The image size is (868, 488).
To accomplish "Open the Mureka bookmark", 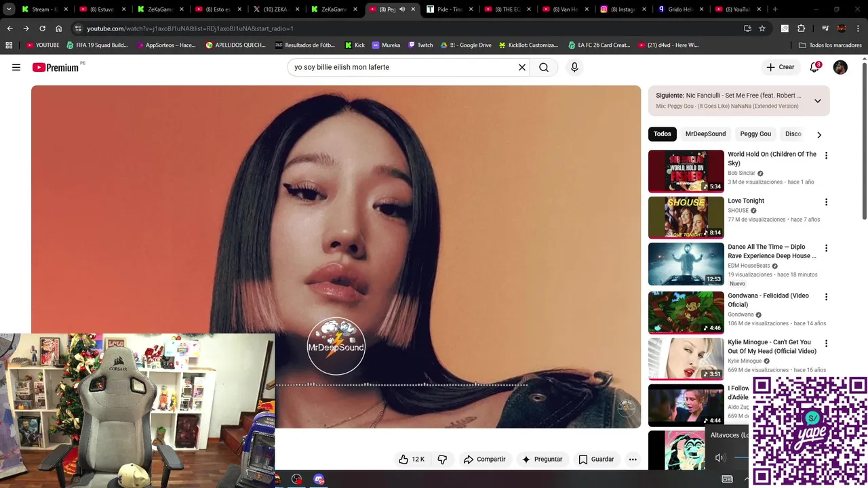I will coord(386,45).
